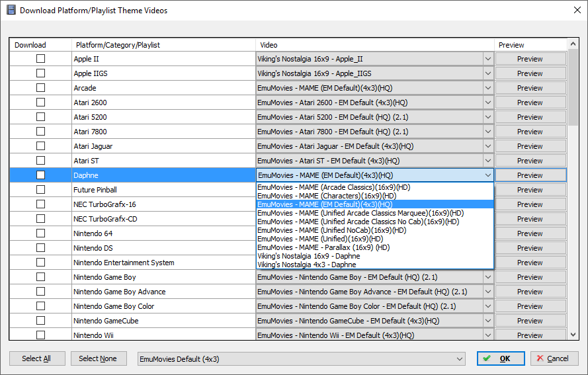Open Nintendo Game Boy Advance video dropdown
The height and width of the screenshot is (375, 588).
pyautogui.click(x=488, y=292)
